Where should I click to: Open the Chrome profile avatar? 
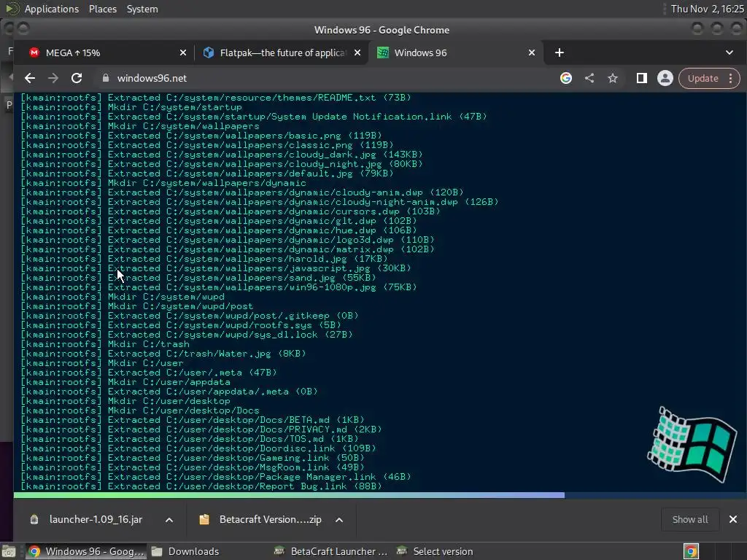coord(665,78)
